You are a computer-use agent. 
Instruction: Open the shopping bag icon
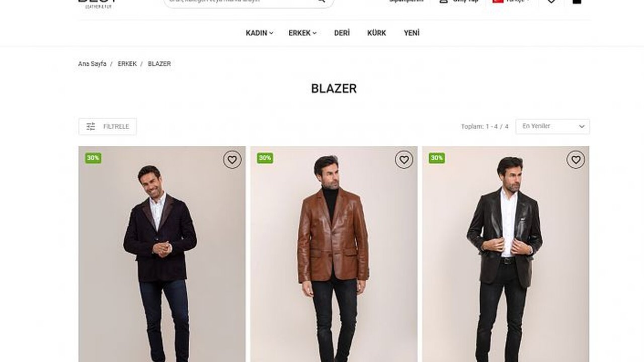click(x=577, y=1)
